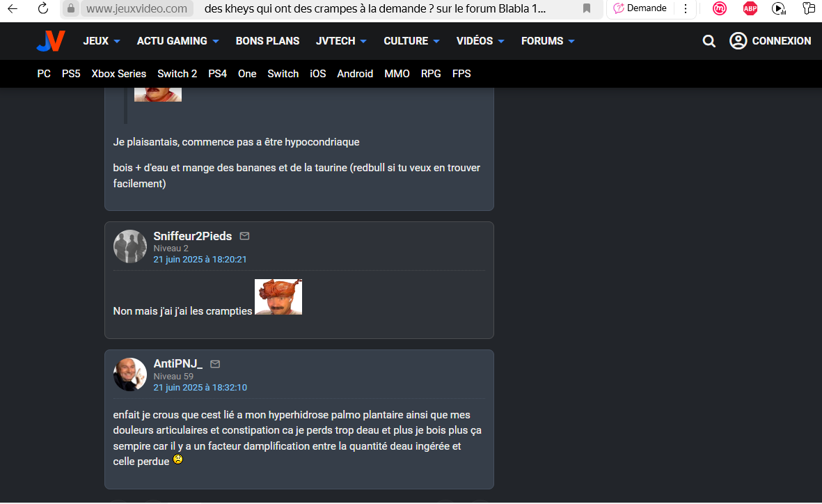The image size is (822, 504).
Task: Expand the VIDÉOS dropdown menu
Action: [x=480, y=41]
